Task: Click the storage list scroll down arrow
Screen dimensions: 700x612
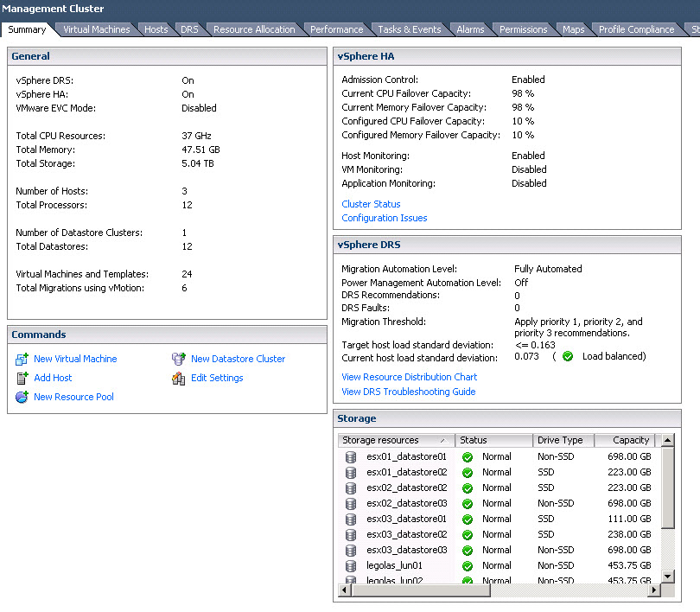Action: tap(667, 577)
